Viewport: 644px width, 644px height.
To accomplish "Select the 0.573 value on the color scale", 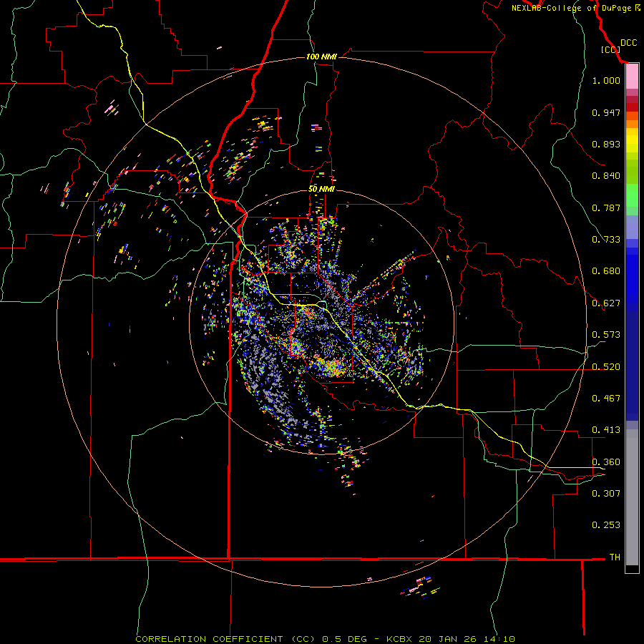I will 606,335.
